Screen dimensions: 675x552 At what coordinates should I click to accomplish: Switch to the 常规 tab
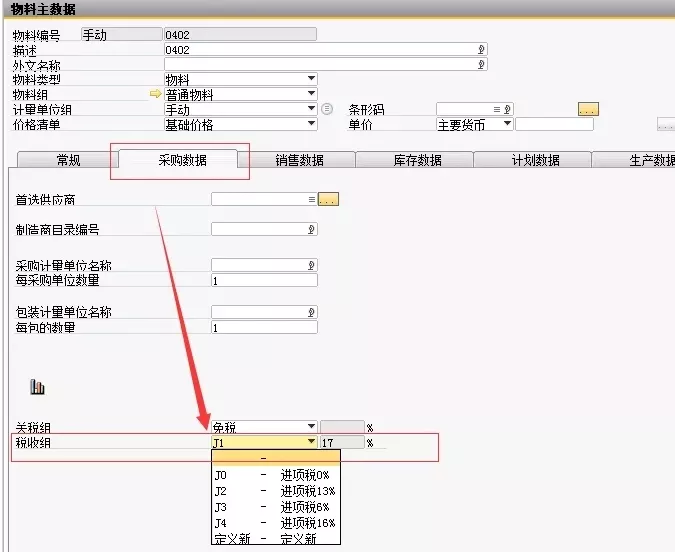click(69, 160)
